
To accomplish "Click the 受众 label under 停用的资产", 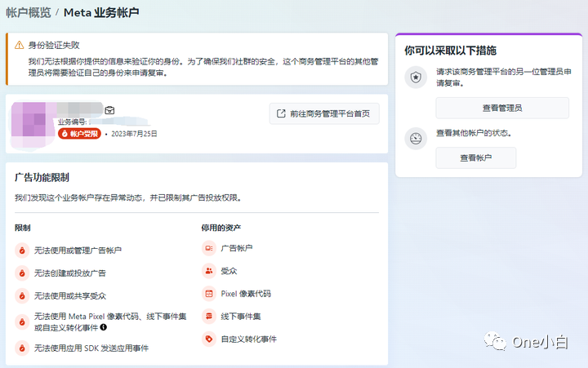I will 229,271.
